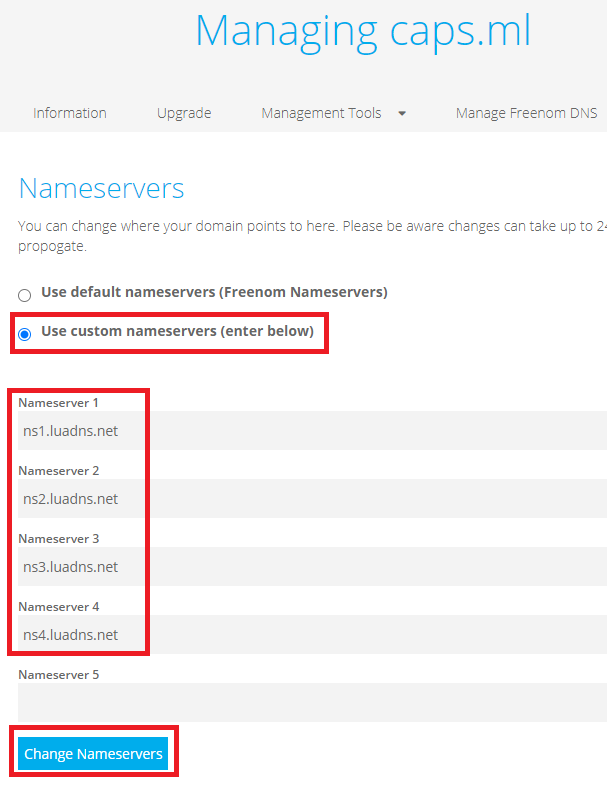Switch to the Upgrade tab
The height and width of the screenshot is (786, 607).
184,113
